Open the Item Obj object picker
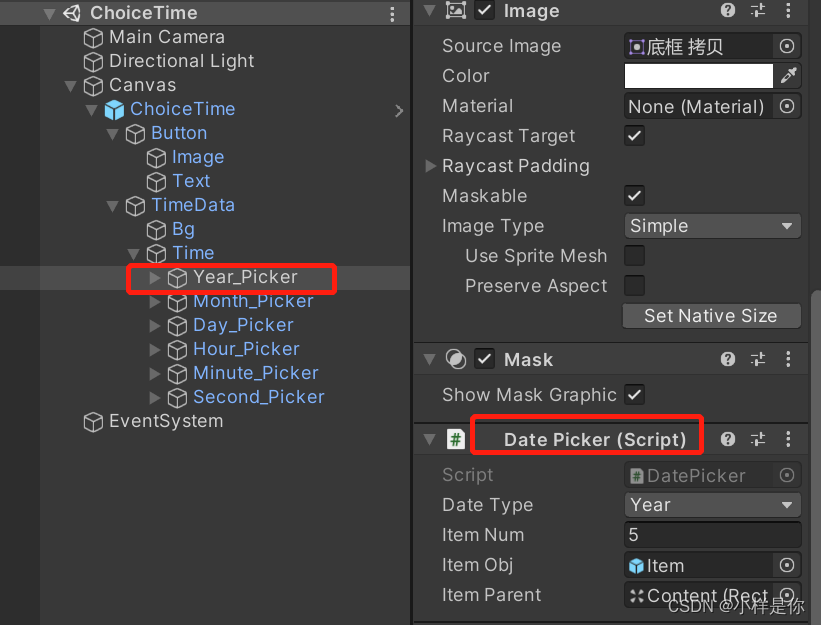The height and width of the screenshot is (625, 821). click(x=787, y=564)
